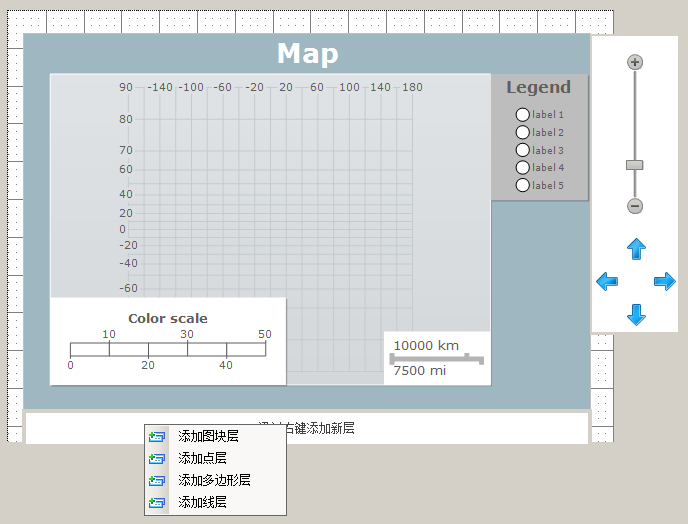The image size is (688, 524).
Task: Click the Color scale heading
Action: click(168, 318)
